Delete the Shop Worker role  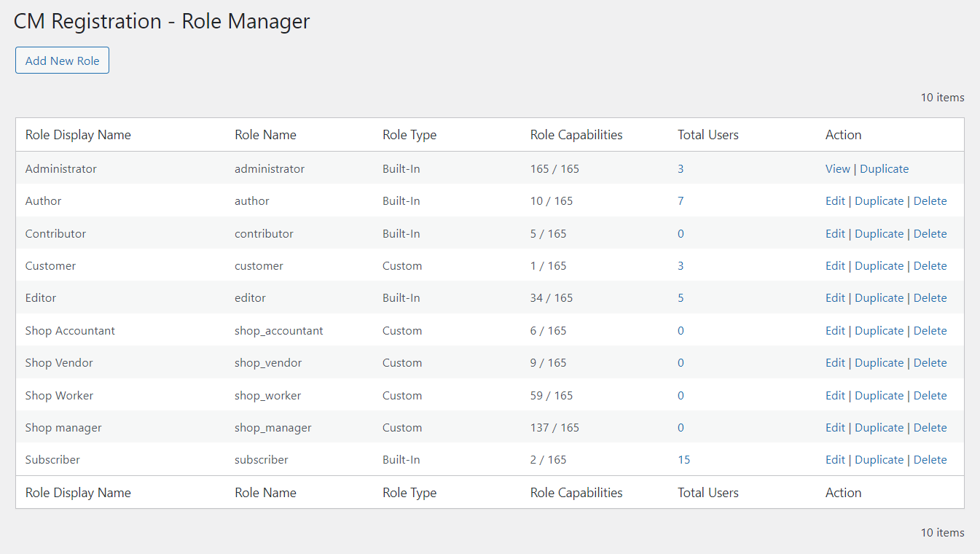[930, 395]
